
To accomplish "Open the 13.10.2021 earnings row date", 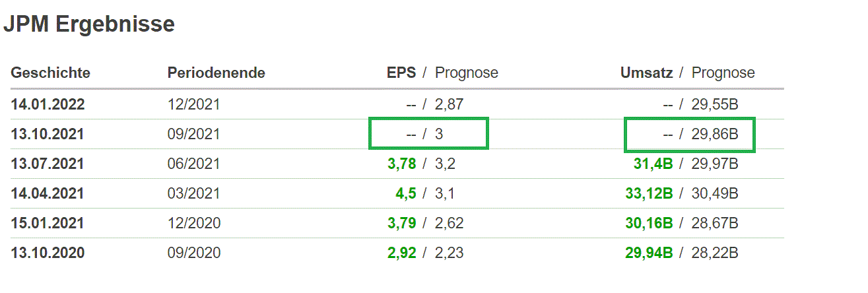I will click(x=48, y=134).
